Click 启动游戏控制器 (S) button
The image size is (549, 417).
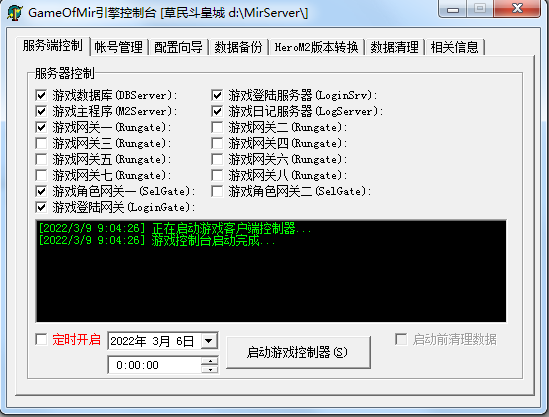coord(298,352)
